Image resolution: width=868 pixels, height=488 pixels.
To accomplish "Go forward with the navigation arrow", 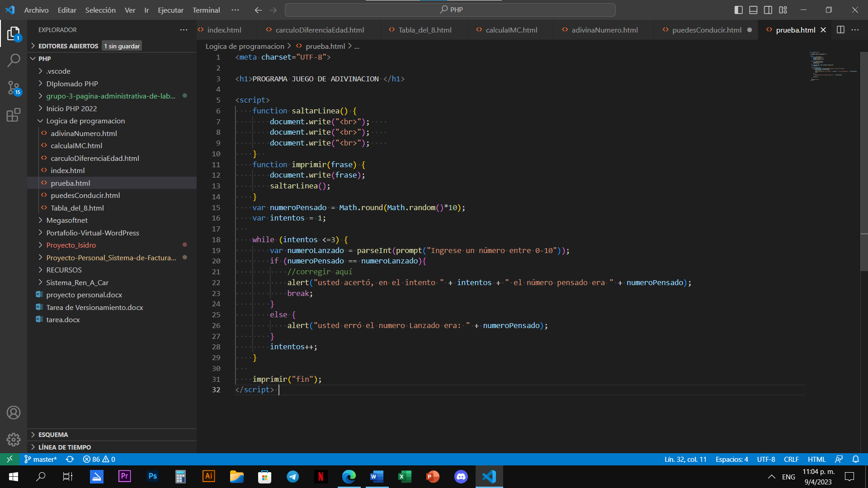I will point(273,10).
